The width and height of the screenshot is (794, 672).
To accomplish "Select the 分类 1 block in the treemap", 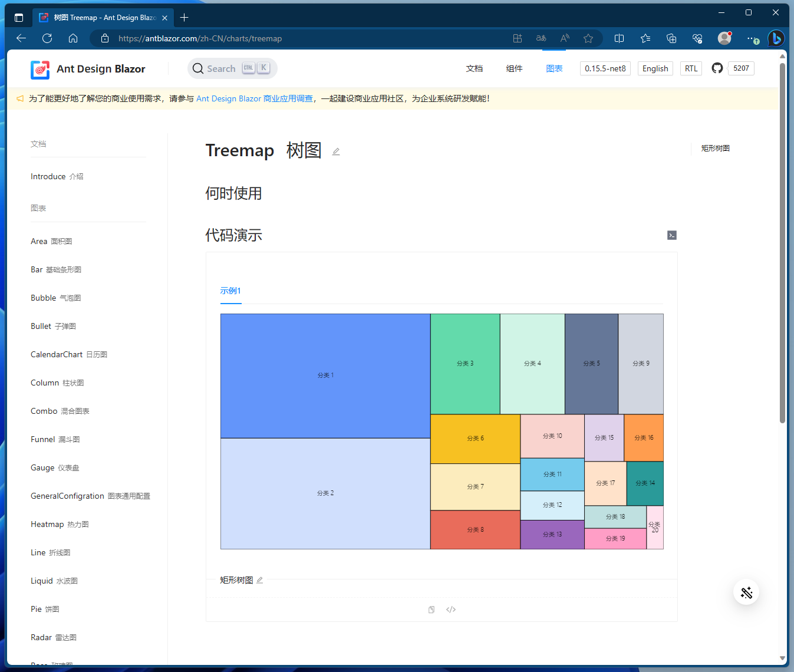I will pyautogui.click(x=325, y=375).
